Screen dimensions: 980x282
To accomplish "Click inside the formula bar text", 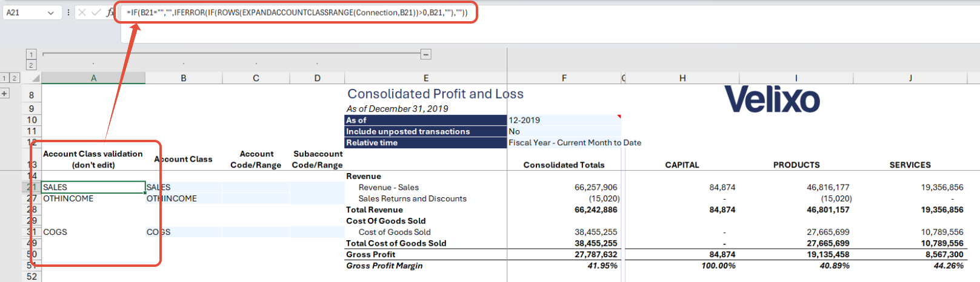I will coord(297,12).
